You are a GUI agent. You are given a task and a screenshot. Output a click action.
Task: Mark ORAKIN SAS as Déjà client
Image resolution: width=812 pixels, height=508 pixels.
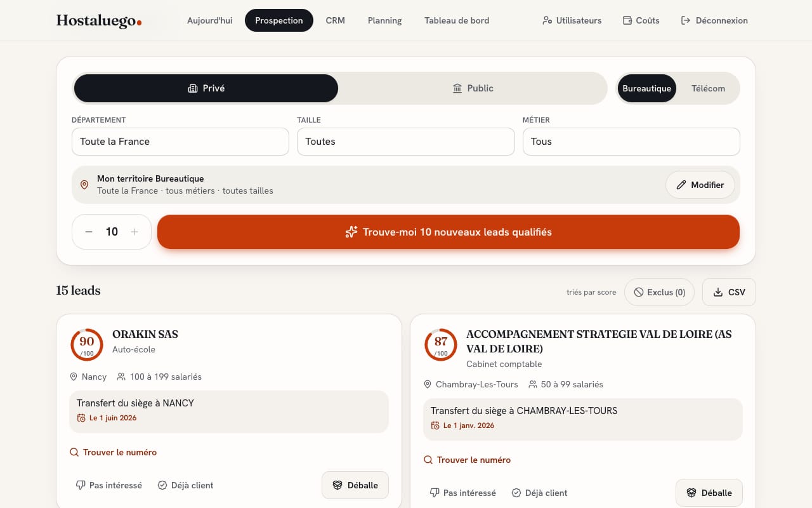tap(185, 485)
